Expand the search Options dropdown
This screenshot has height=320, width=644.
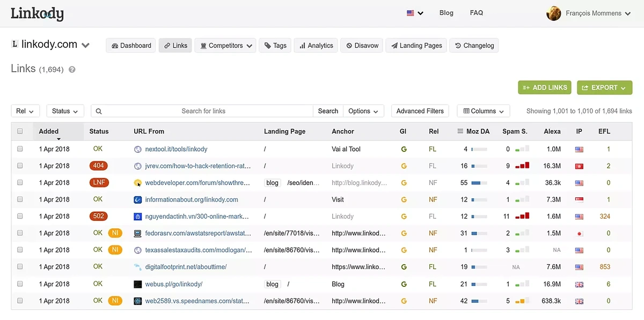click(363, 111)
